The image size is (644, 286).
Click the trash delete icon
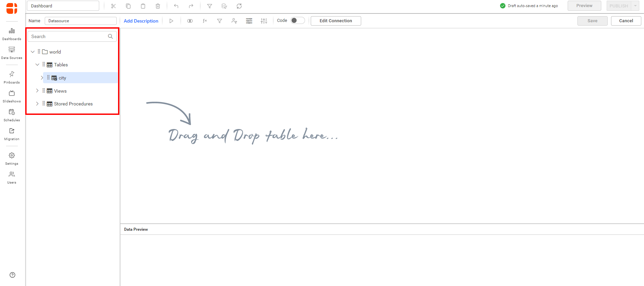tap(158, 6)
